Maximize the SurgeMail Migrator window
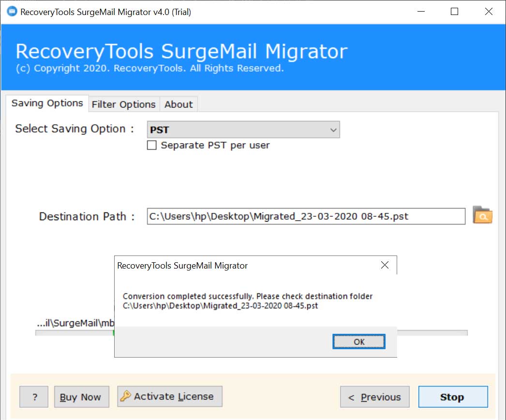The width and height of the screenshot is (506, 420). 454,12
